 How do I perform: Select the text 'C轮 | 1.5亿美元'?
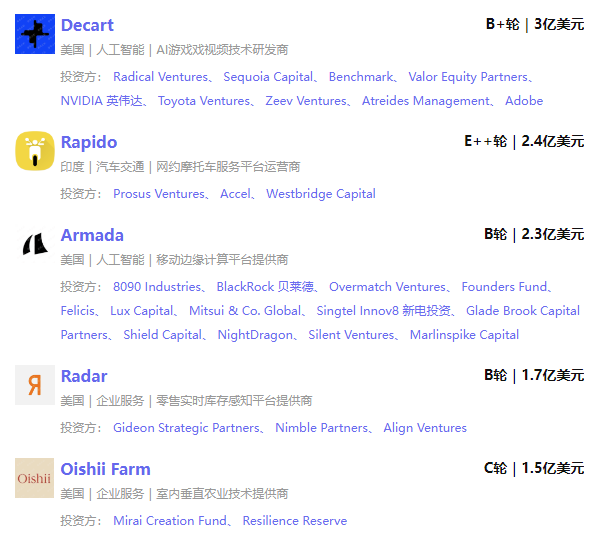coord(534,468)
